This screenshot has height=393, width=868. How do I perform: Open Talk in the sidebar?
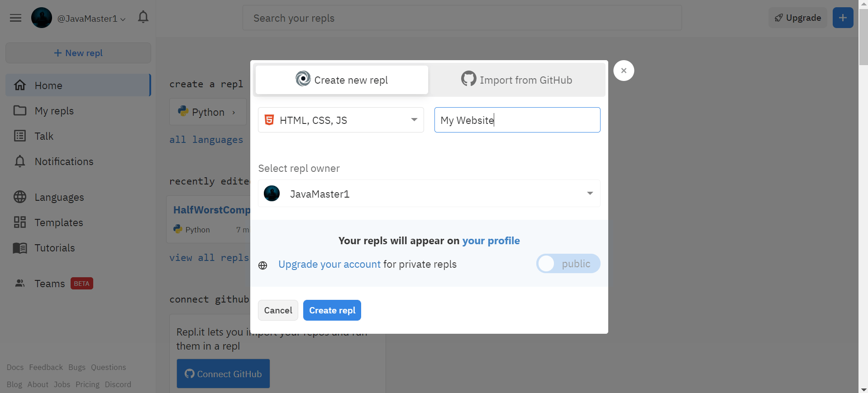78,136
